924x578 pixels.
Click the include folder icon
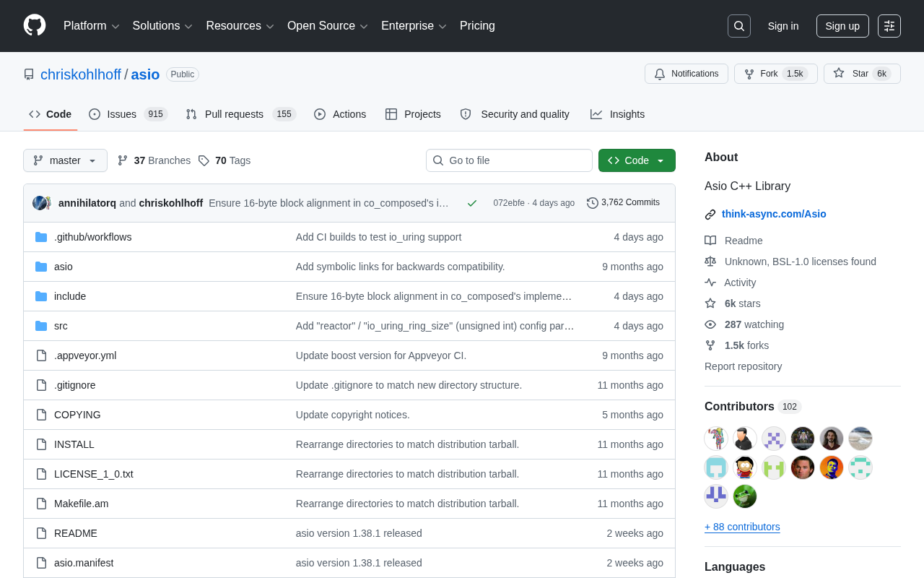tap(41, 296)
